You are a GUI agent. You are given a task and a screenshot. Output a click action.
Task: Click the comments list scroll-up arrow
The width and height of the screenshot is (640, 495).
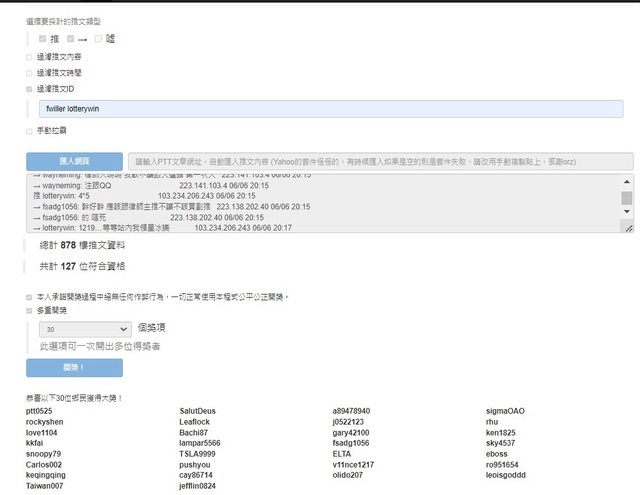coord(627,180)
